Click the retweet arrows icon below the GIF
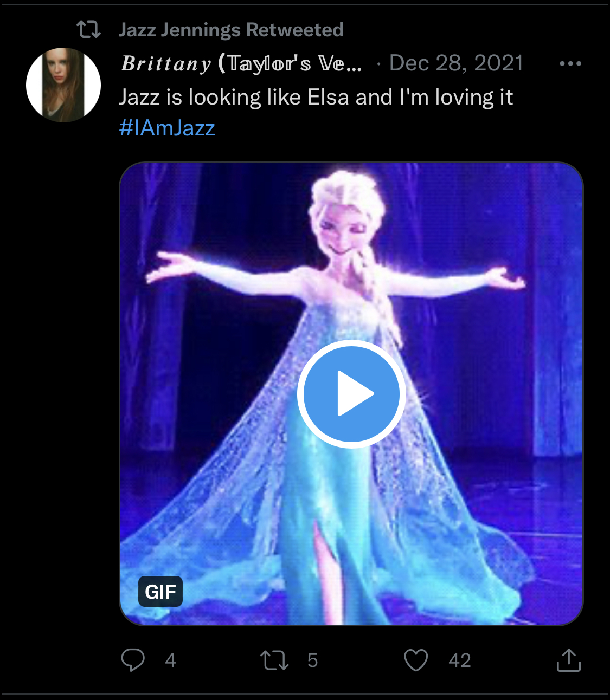The image size is (610, 700). click(x=274, y=660)
